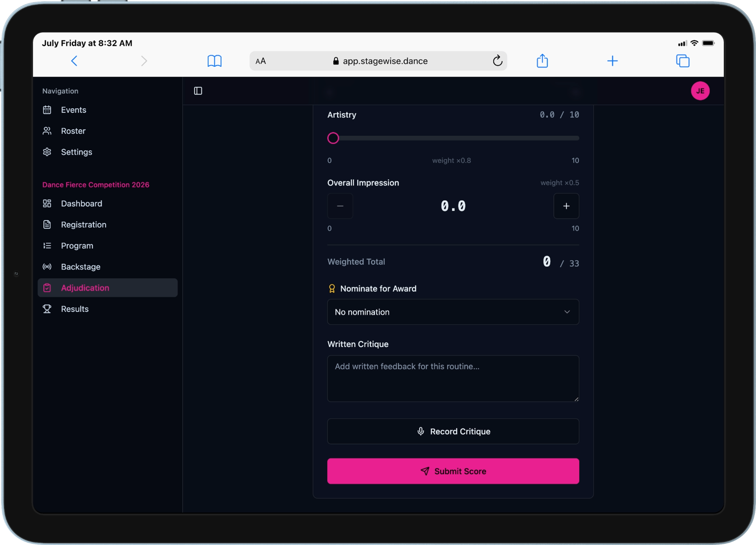
Task: Click the battery status icon
Action: point(708,43)
